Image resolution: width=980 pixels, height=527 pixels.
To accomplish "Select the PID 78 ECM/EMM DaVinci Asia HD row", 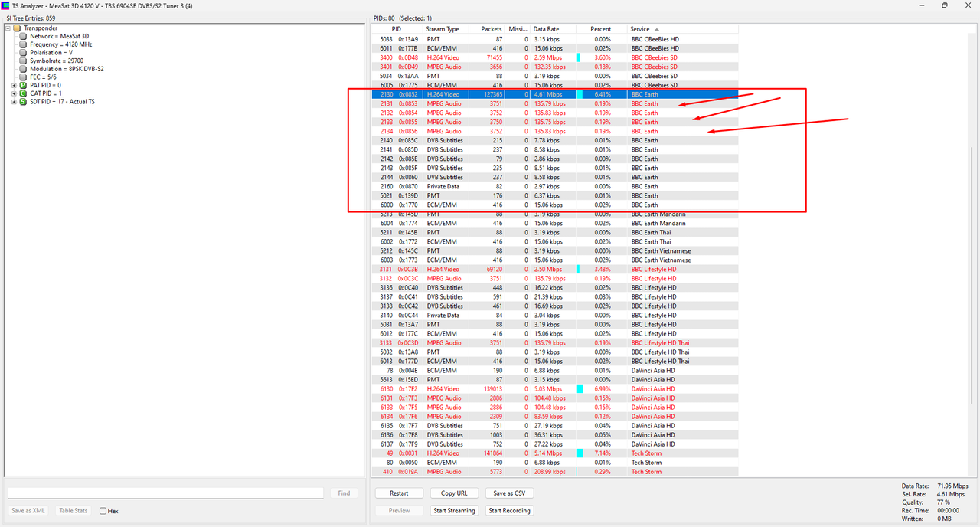I will point(556,370).
